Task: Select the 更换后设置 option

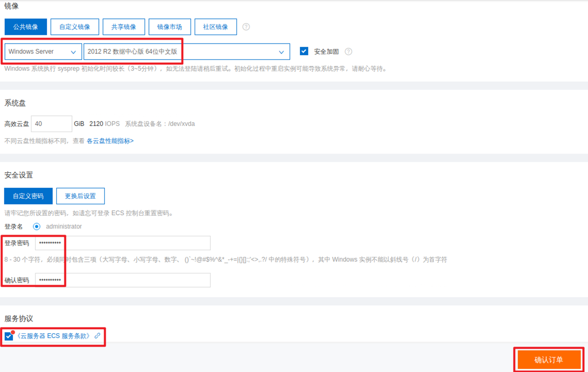Action: (81, 196)
